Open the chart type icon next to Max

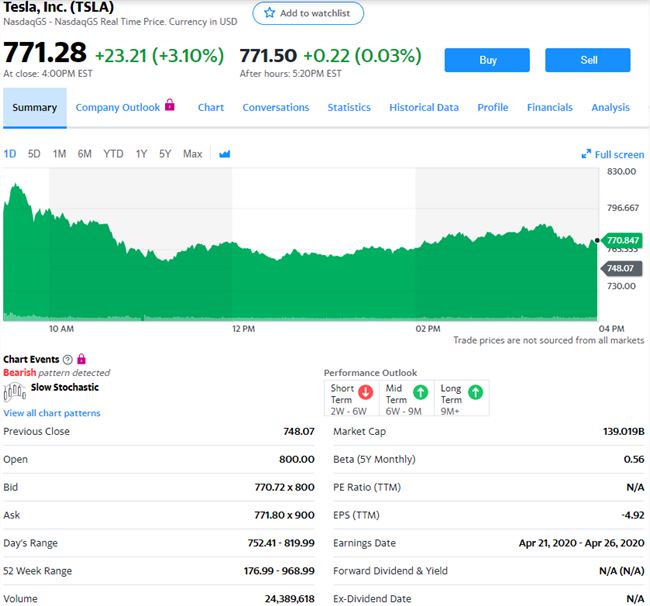pos(225,154)
